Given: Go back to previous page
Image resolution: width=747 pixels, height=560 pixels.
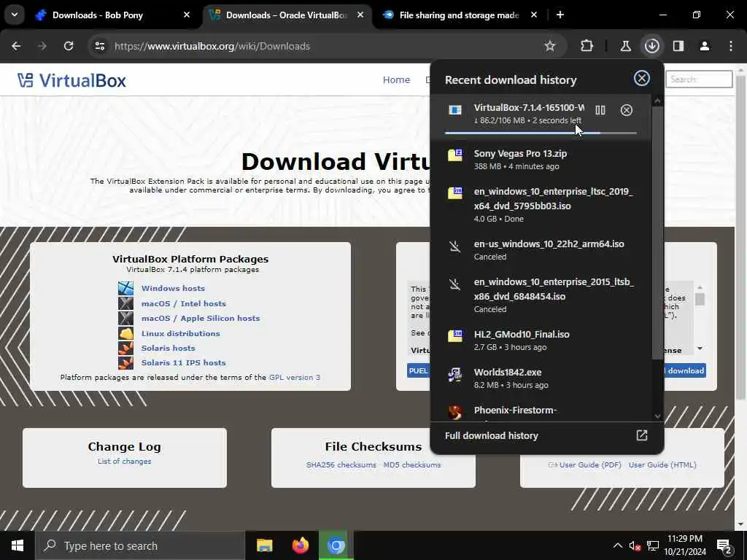Looking at the screenshot, I should tap(16, 46).
